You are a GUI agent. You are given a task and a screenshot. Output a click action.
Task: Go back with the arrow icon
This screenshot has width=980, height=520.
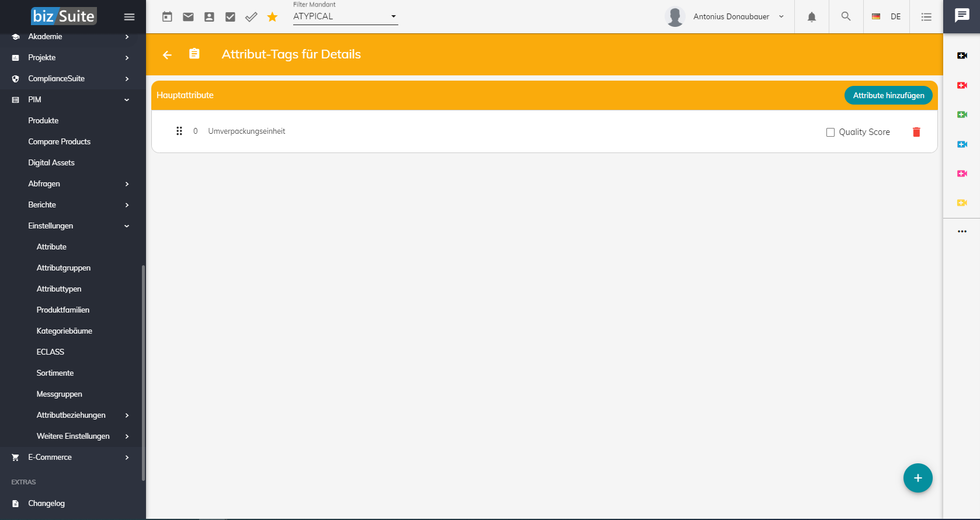click(167, 55)
